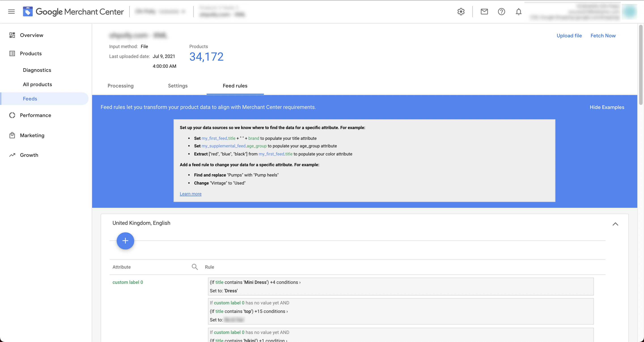The height and width of the screenshot is (342, 644).
Task: Click the Upload file link
Action: click(x=569, y=36)
